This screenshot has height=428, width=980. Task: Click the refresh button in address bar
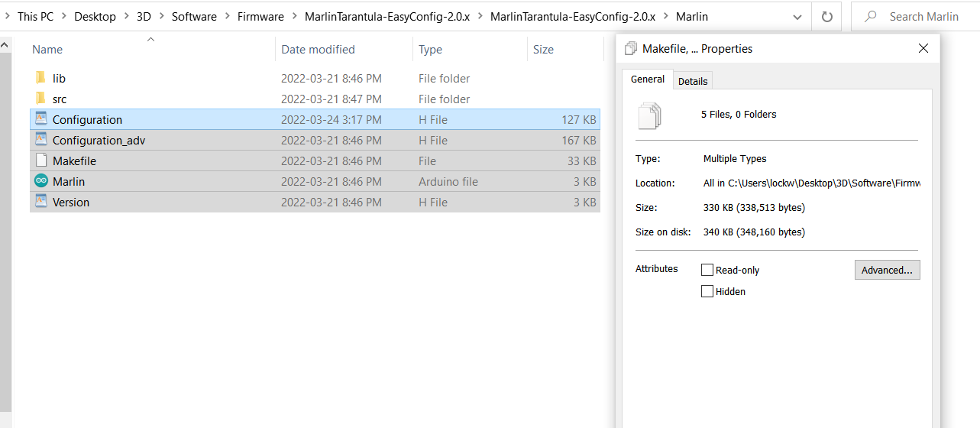click(826, 16)
